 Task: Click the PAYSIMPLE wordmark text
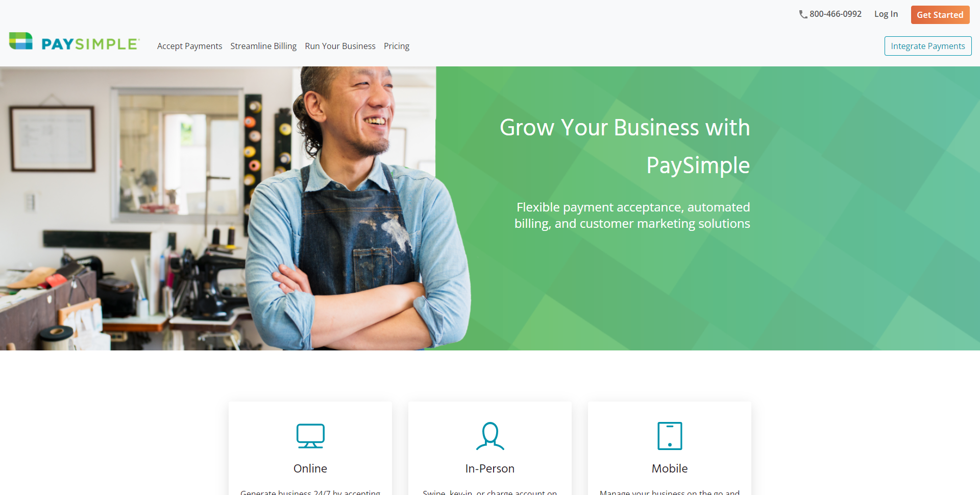(90, 44)
